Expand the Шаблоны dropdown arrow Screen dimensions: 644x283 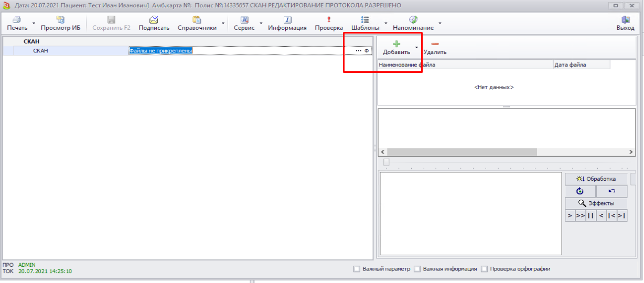tap(386, 24)
